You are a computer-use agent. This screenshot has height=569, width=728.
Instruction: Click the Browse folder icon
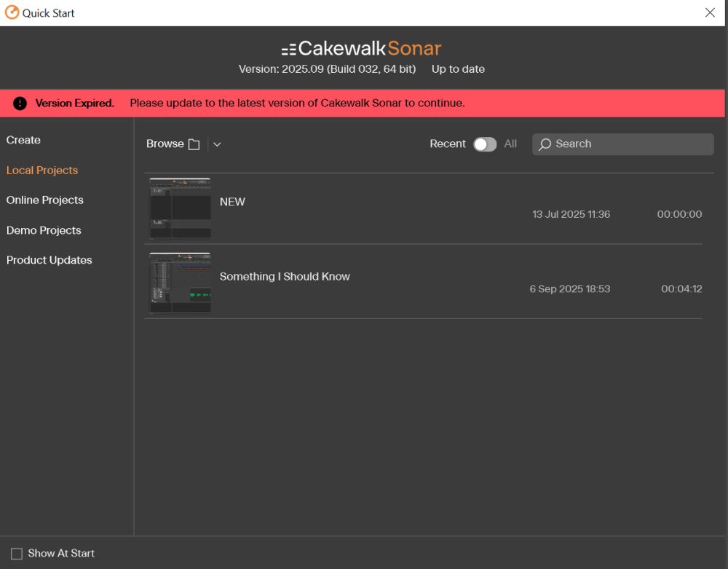[x=194, y=144]
